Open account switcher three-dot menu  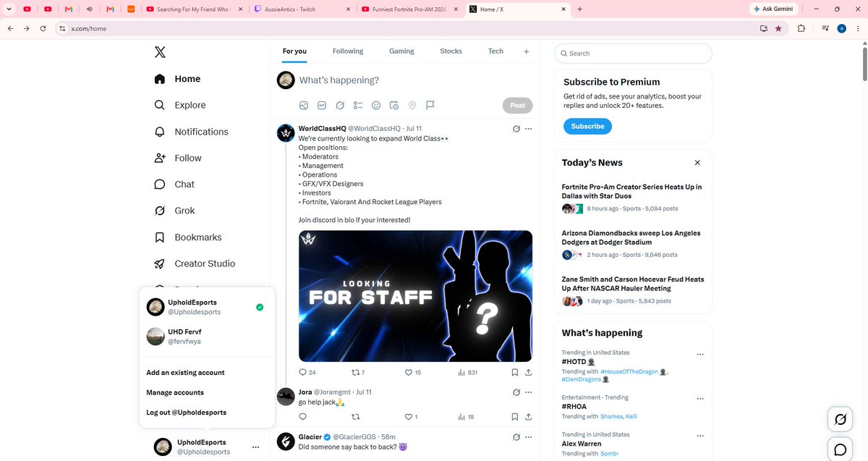pyautogui.click(x=255, y=447)
